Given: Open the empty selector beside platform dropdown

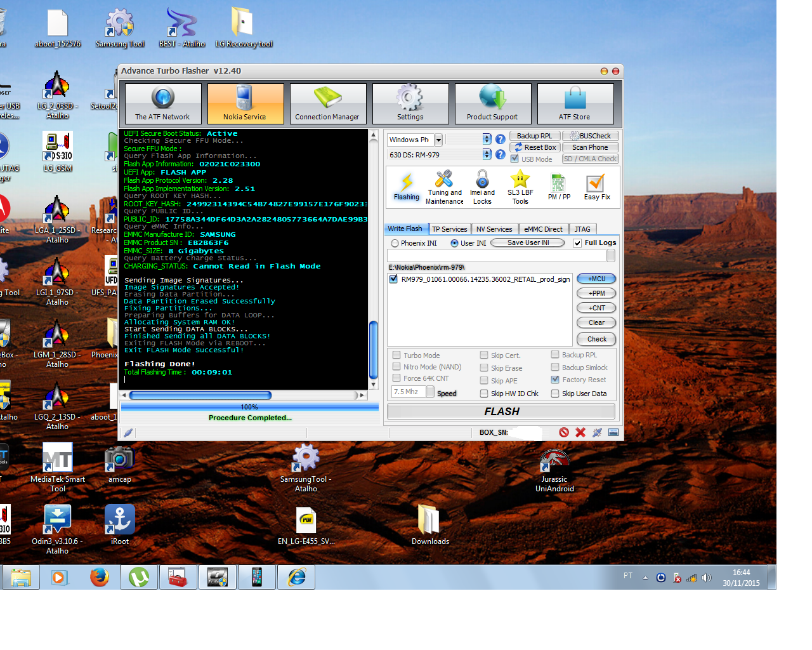Looking at the screenshot, I should (487, 139).
